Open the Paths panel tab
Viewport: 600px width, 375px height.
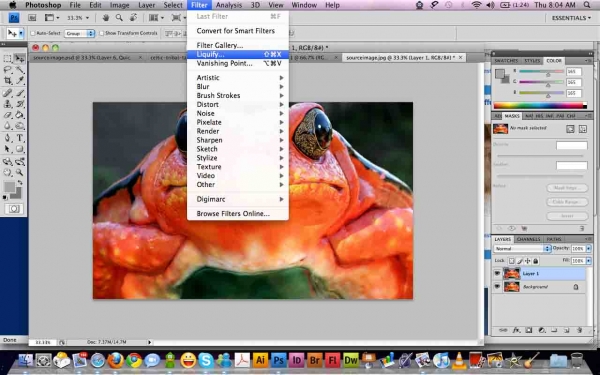[x=554, y=239]
